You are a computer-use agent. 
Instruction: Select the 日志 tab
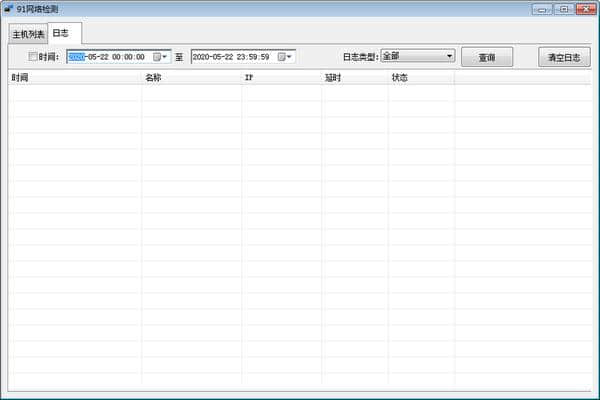[64, 33]
